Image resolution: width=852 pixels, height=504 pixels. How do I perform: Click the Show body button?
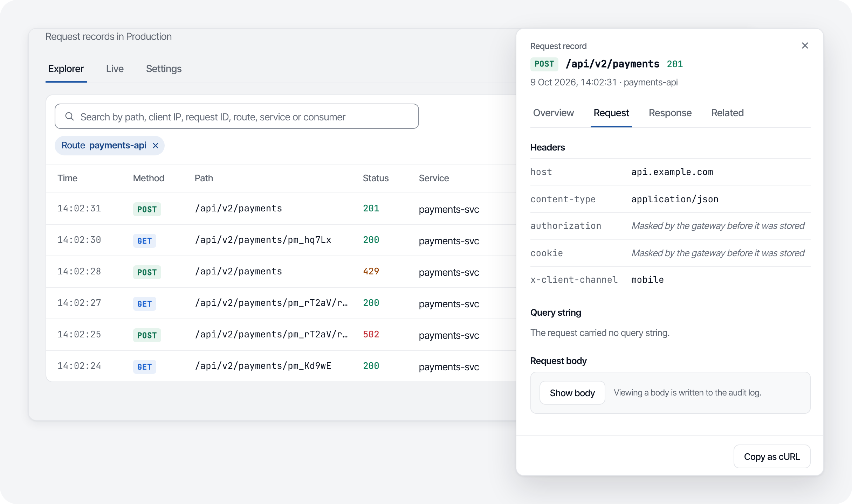coord(572,393)
